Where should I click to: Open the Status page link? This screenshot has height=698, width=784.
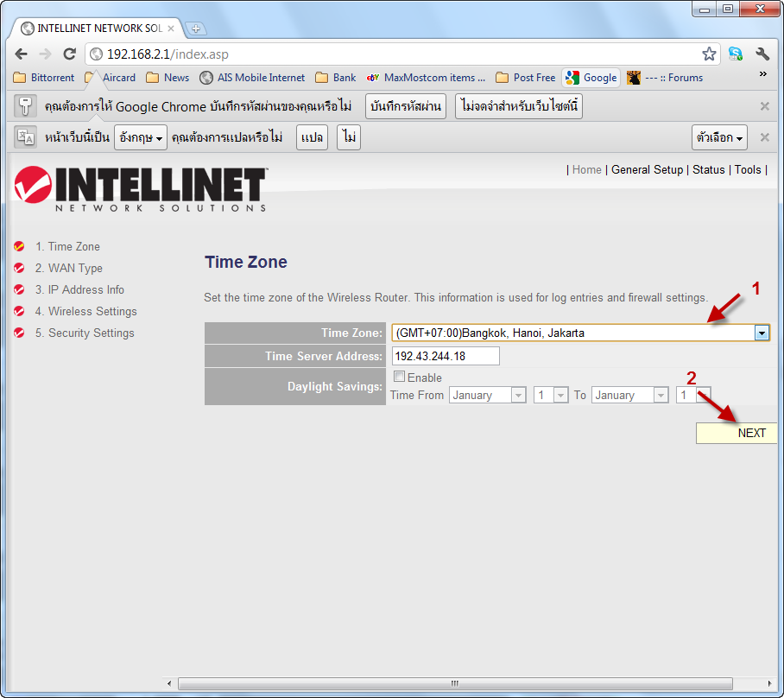pyautogui.click(x=708, y=169)
